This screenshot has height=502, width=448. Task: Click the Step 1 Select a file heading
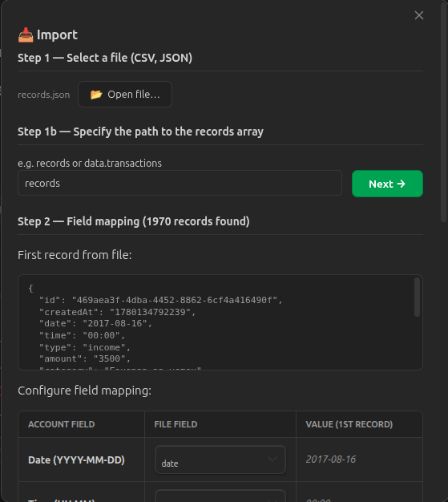click(105, 58)
